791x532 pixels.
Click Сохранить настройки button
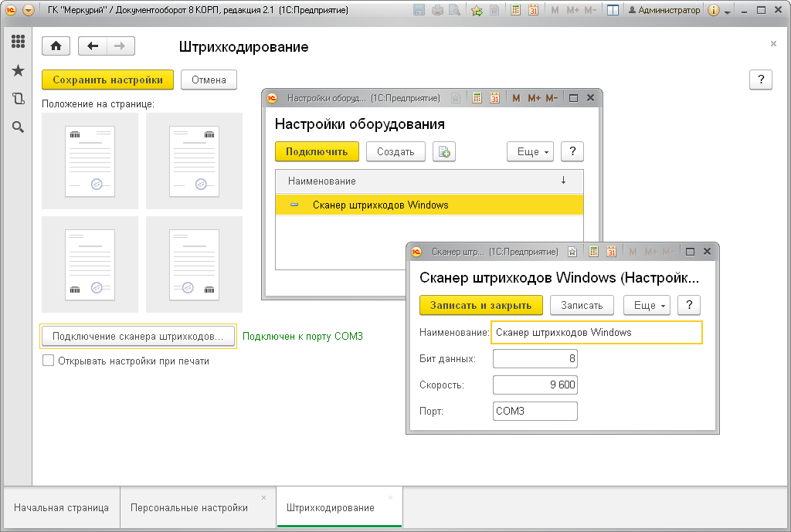click(x=107, y=80)
